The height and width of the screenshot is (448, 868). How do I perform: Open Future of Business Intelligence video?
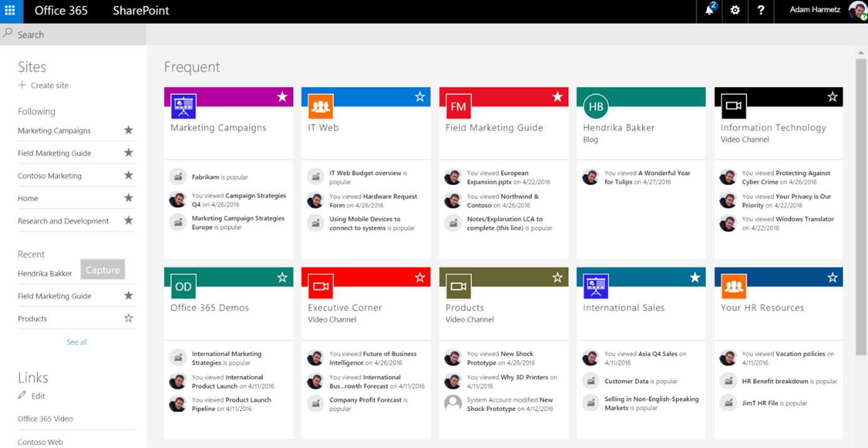coord(373,358)
